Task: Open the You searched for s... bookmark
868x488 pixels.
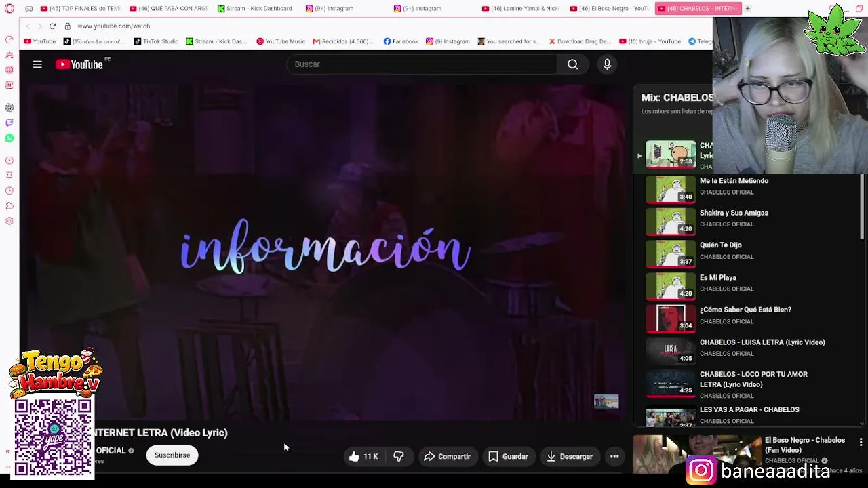Action: [509, 41]
